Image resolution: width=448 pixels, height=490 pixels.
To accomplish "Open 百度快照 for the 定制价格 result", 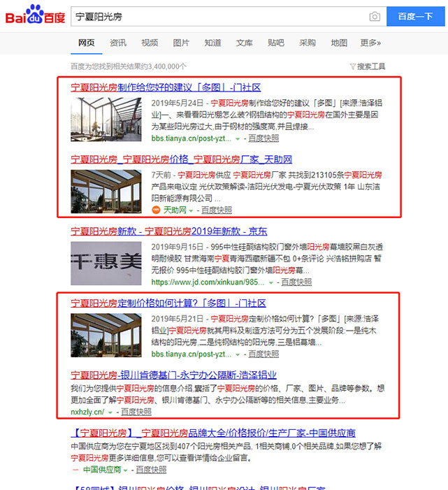I will (263, 354).
